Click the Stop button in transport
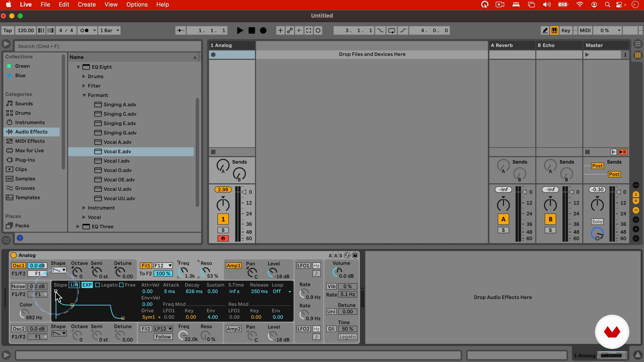Screen dimensions: 644x362 coord(252,31)
